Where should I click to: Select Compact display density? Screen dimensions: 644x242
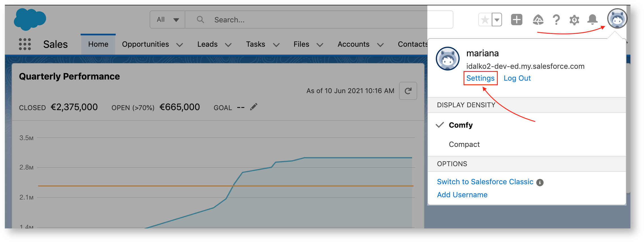(x=464, y=144)
